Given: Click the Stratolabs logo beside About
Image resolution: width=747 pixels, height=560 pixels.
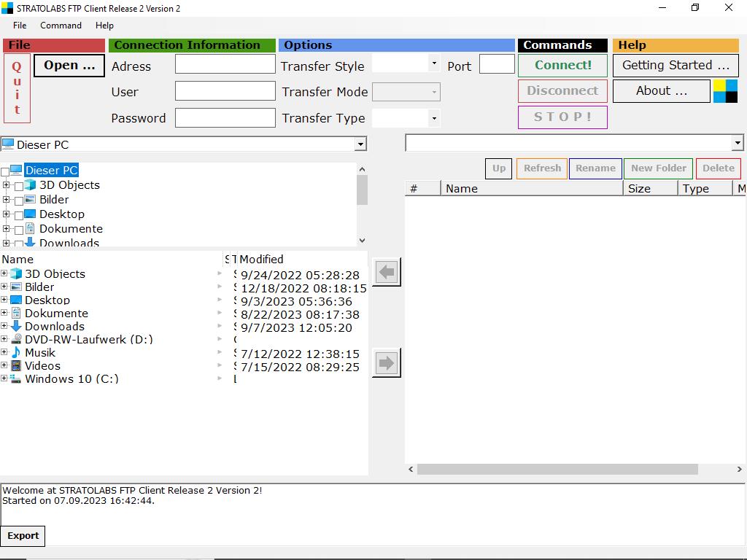Looking at the screenshot, I should point(725,91).
